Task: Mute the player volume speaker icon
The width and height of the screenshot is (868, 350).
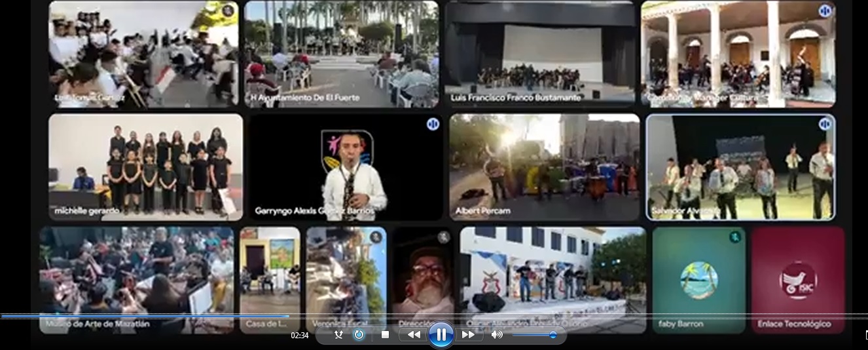Action: [497, 335]
